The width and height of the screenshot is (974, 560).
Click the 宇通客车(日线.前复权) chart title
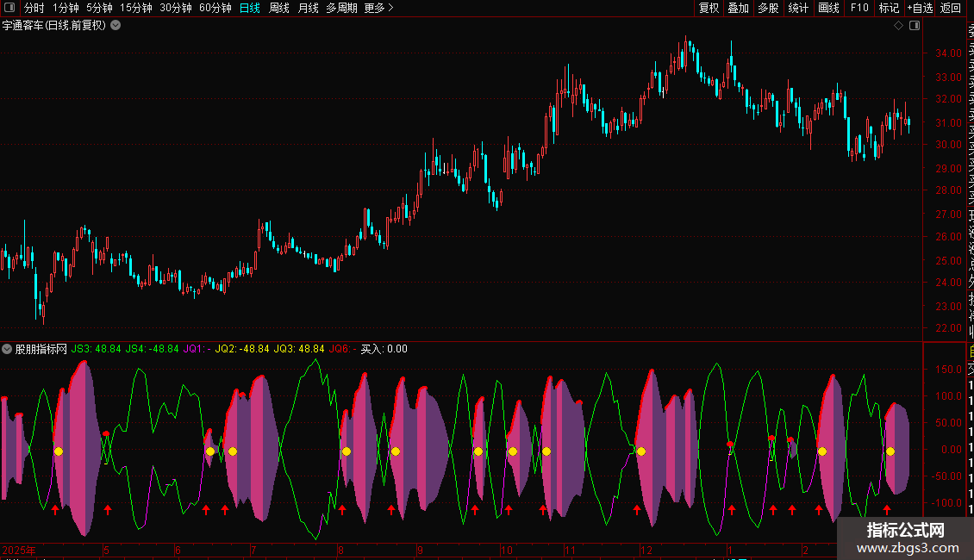click(54, 26)
